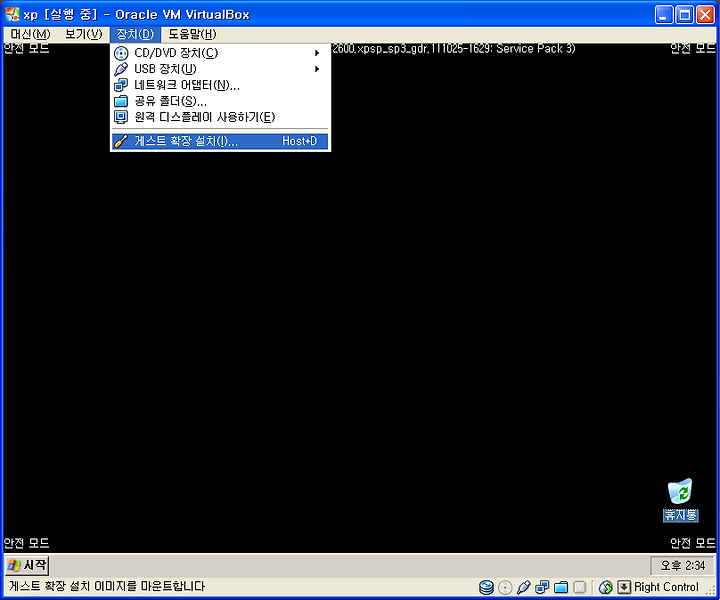Open 공유 폴더(S)... dialog

(x=220, y=101)
